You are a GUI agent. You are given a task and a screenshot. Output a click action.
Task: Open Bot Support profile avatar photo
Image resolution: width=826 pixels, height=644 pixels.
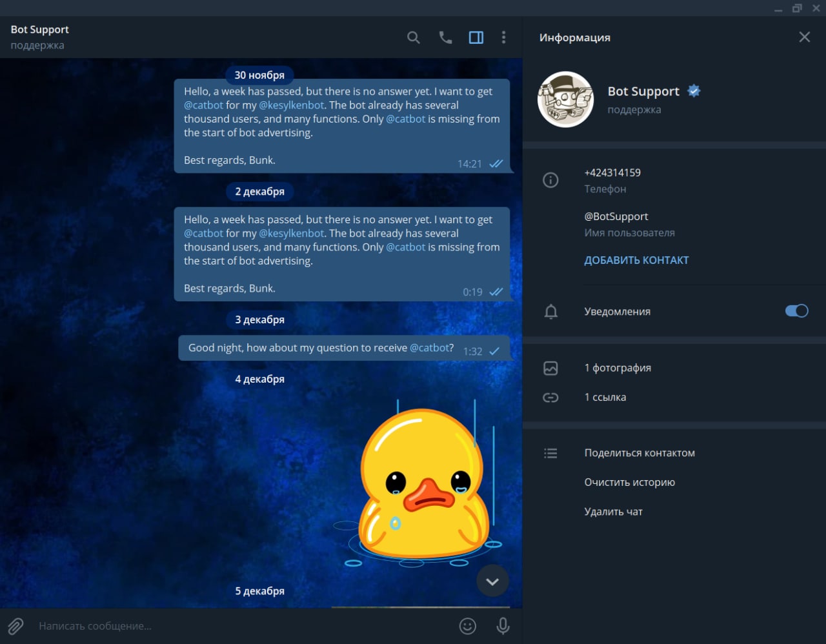(566, 99)
